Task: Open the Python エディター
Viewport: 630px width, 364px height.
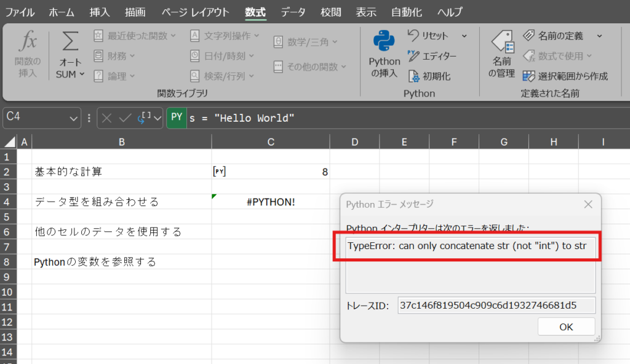Action: pyautogui.click(x=432, y=56)
